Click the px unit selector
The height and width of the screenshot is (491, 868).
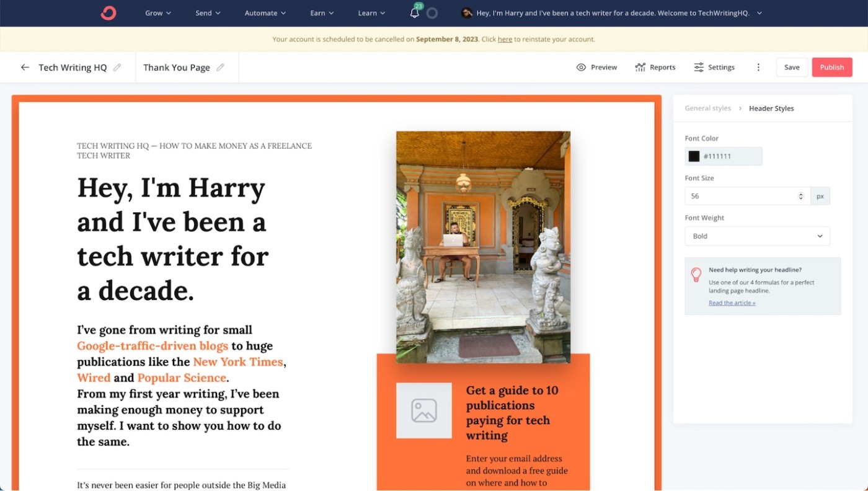820,196
